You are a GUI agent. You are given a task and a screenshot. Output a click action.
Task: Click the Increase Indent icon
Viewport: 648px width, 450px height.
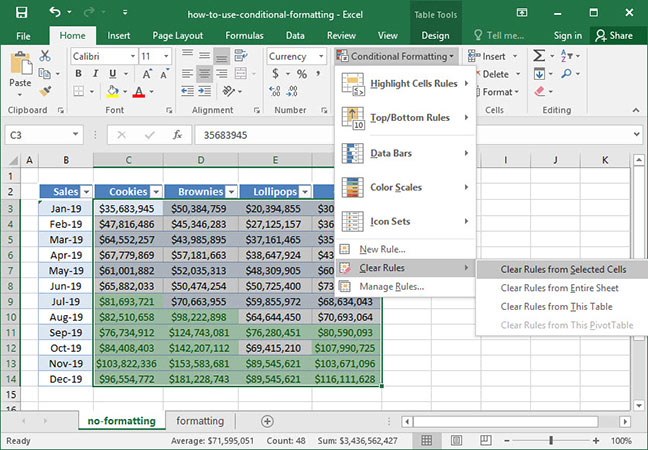pyautogui.click(x=205, y=91)
